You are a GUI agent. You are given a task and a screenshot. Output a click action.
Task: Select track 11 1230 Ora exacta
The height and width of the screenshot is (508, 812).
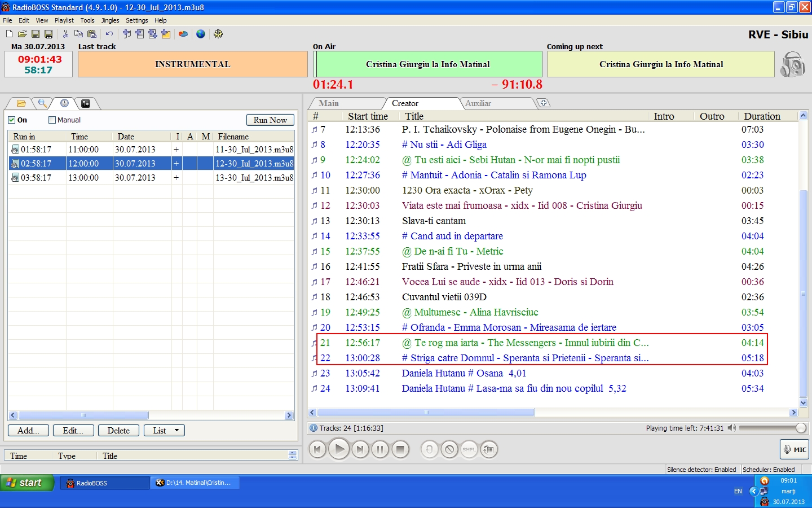(x=553, y=190)
